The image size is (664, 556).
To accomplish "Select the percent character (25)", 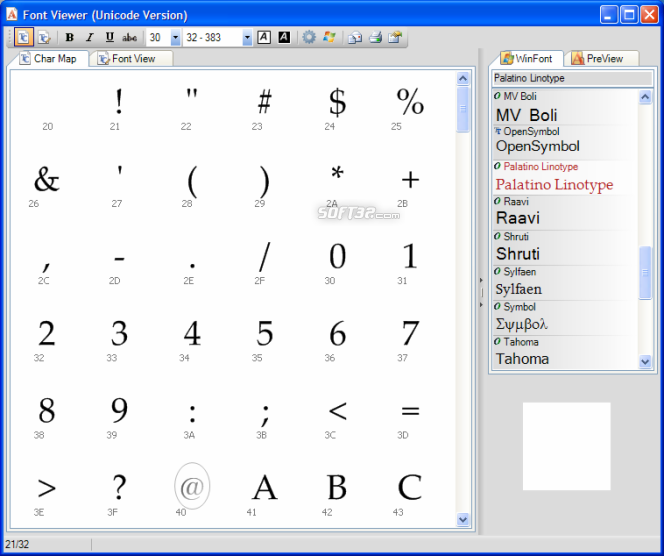I will point(410,102).
